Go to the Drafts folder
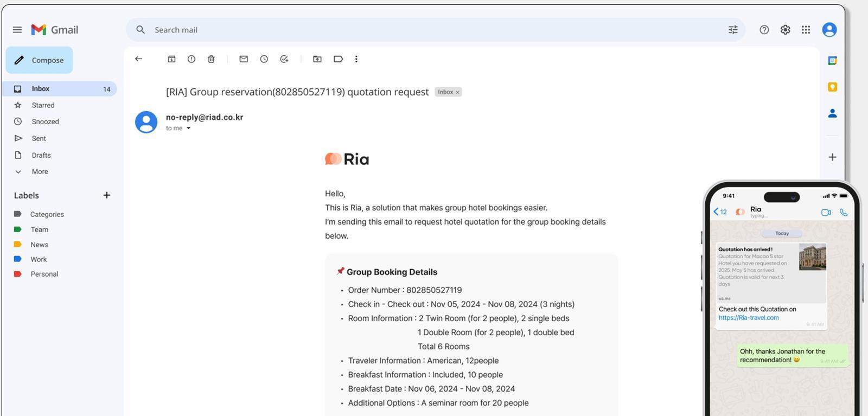The height and width of the screenshot is (416, 868). pos(41,155)
